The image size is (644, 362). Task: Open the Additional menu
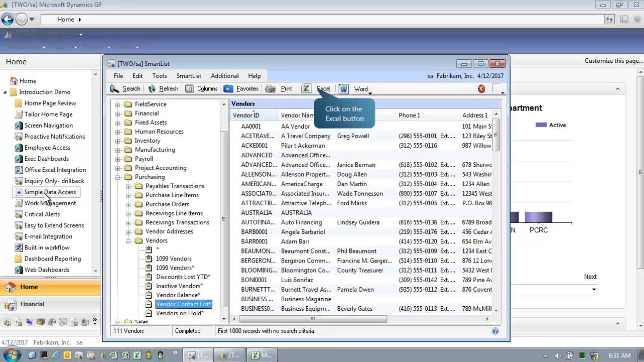pos(224,76)
